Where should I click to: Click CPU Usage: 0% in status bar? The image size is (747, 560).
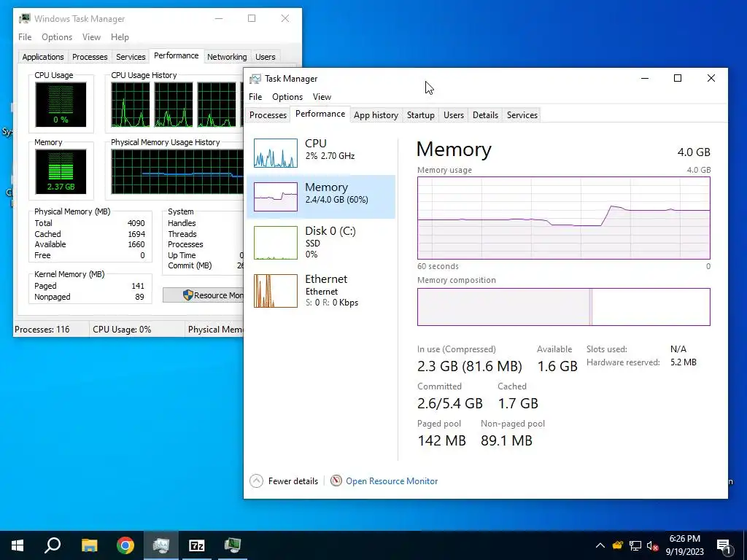click(122, 330)
